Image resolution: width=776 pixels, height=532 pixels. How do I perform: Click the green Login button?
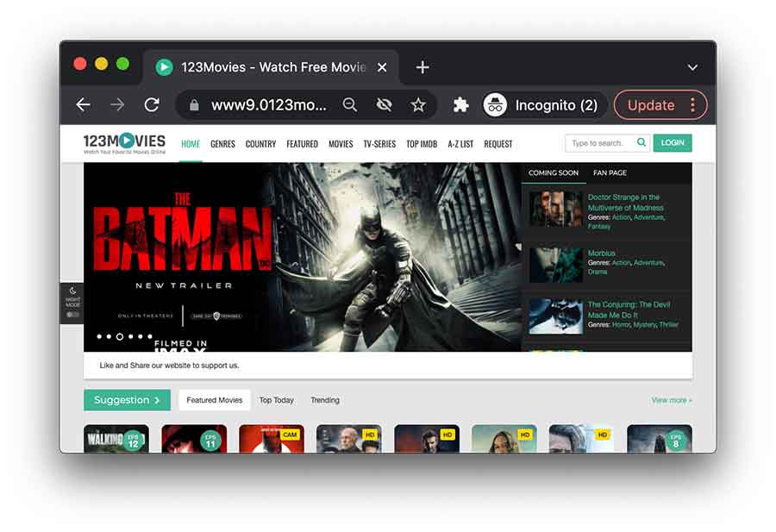(672, 143)
